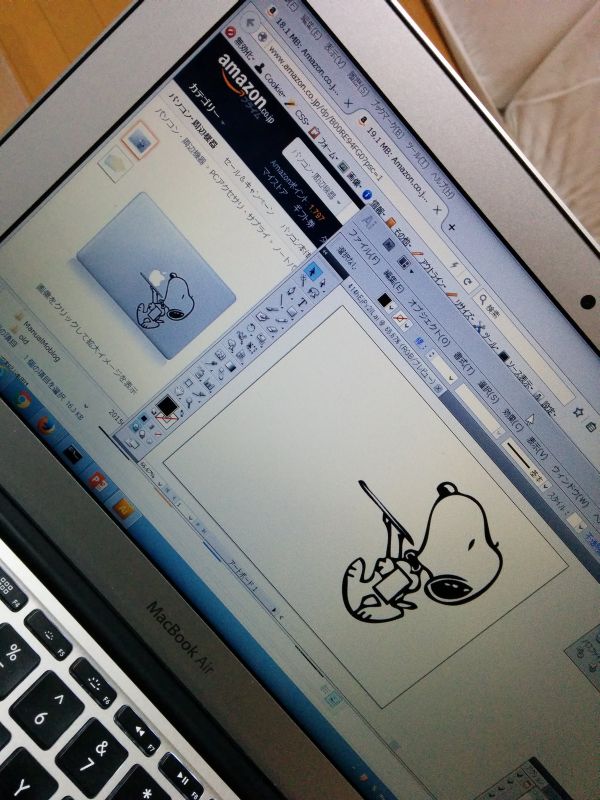Open the fill color dropdown in control bar
Screen dimensions: 600x800
point(392,309)
